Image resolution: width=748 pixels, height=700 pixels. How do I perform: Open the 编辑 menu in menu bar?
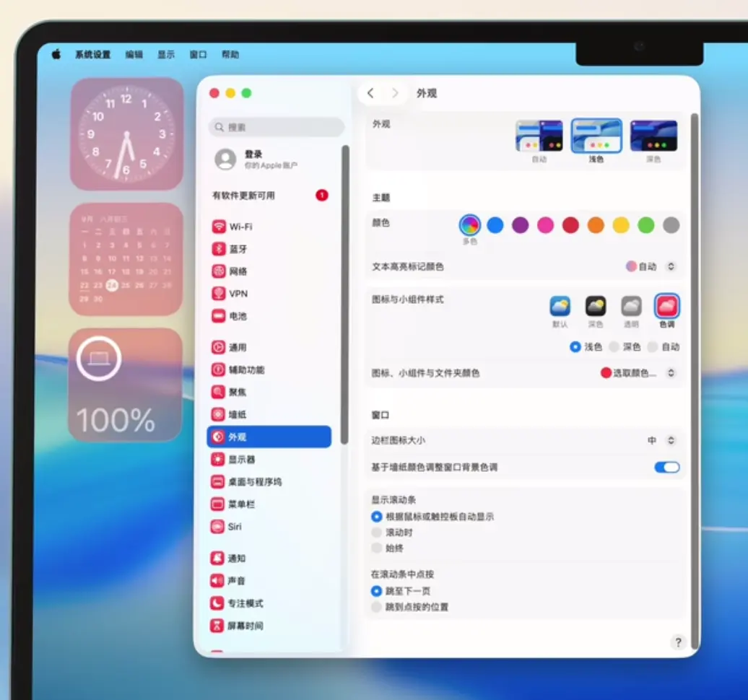pyautogui.click(x=134, y=55)
